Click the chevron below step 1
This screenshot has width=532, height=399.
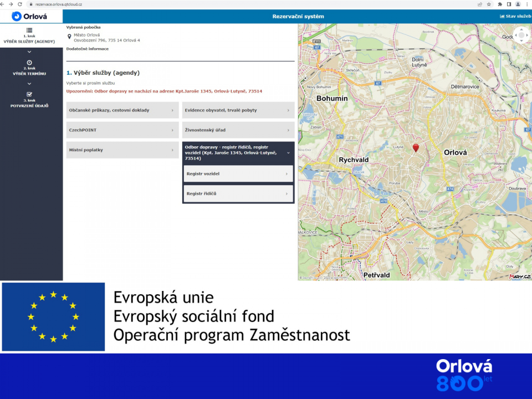(29, 52)
